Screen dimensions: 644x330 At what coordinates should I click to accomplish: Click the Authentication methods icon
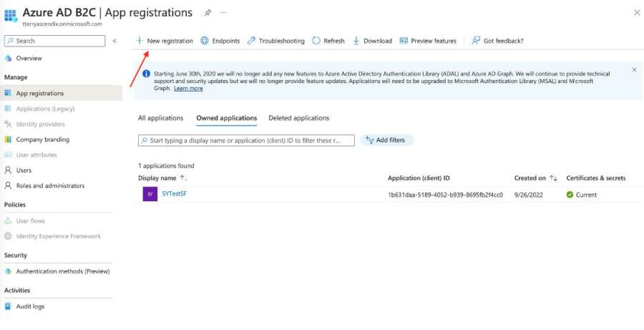8,271
